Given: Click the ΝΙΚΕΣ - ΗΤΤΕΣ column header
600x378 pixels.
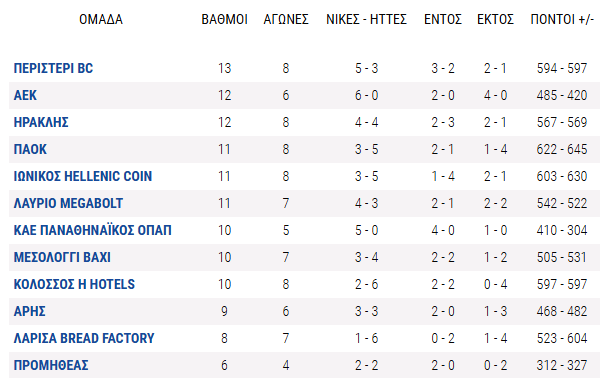Looking at the screenshot, I should point(366,19).
